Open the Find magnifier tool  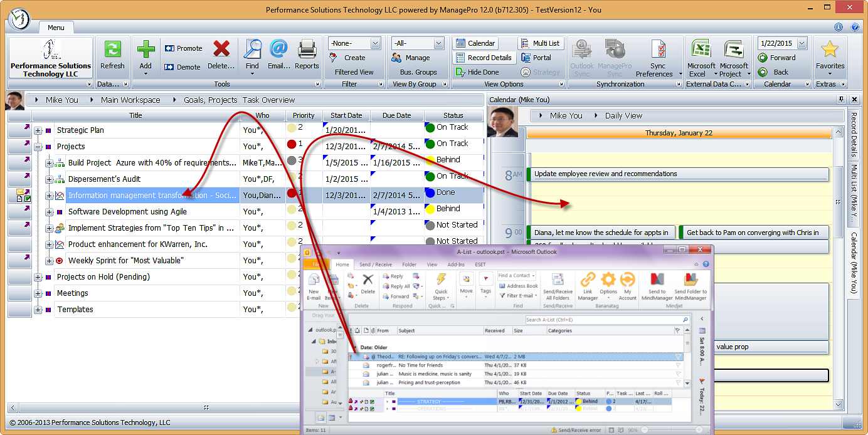click(252, 49)
